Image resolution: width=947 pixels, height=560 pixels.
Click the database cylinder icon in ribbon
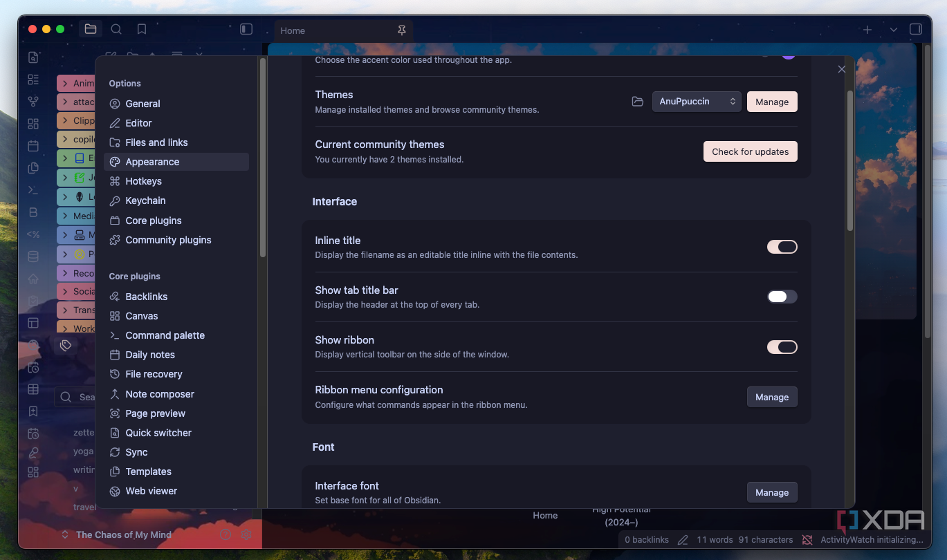coord(33,256)
